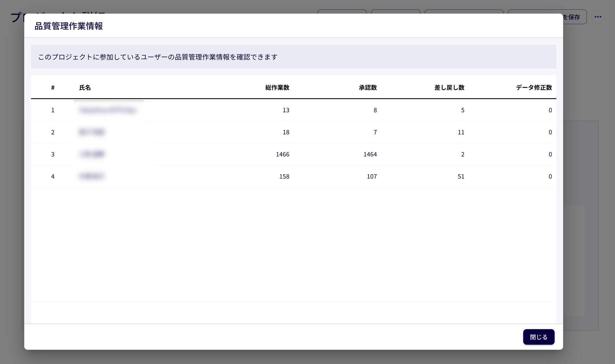Click the 閉じる button

[x=538, y=337]
